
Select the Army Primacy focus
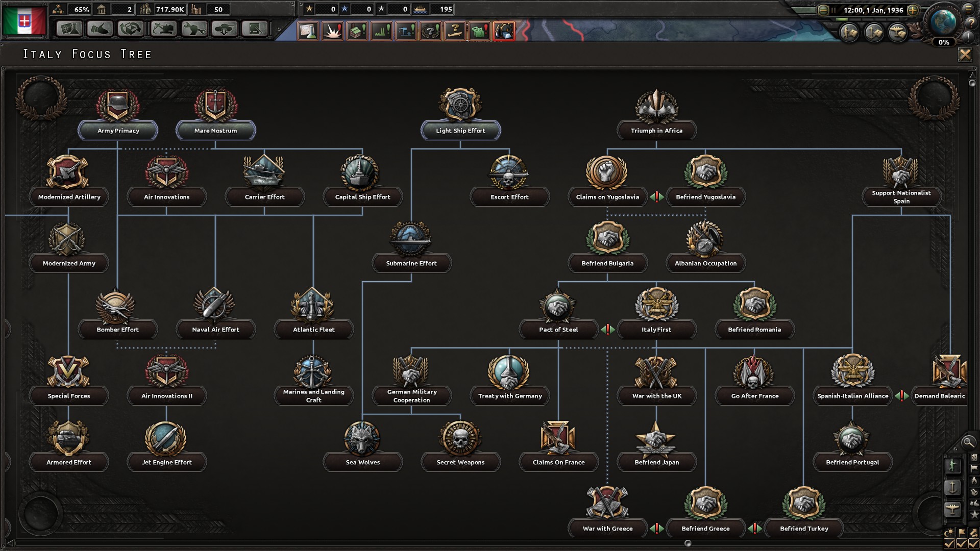point(118,115)
